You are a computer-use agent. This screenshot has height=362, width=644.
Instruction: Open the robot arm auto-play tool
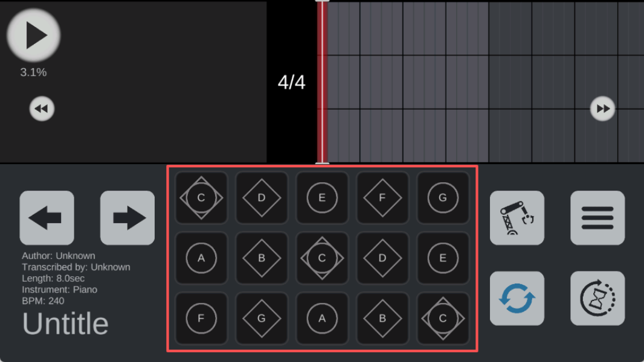pos(517,218)
